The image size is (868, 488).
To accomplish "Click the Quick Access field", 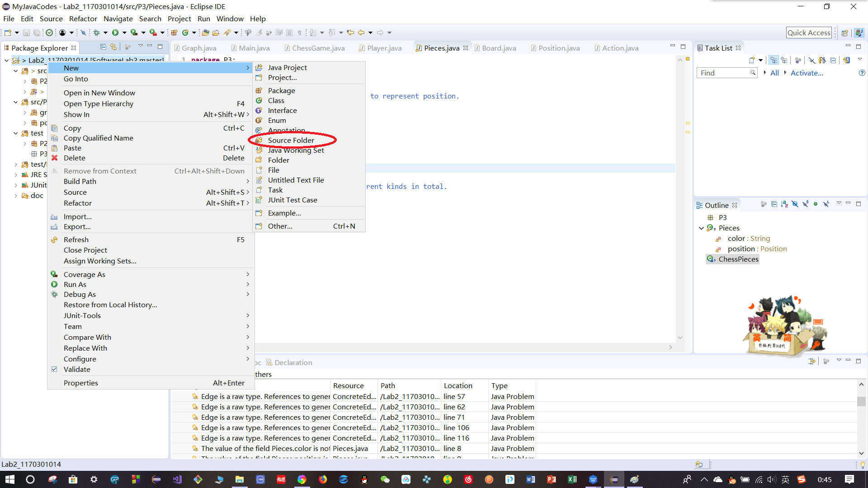I will pyautogui.click(x=808, y=33).
